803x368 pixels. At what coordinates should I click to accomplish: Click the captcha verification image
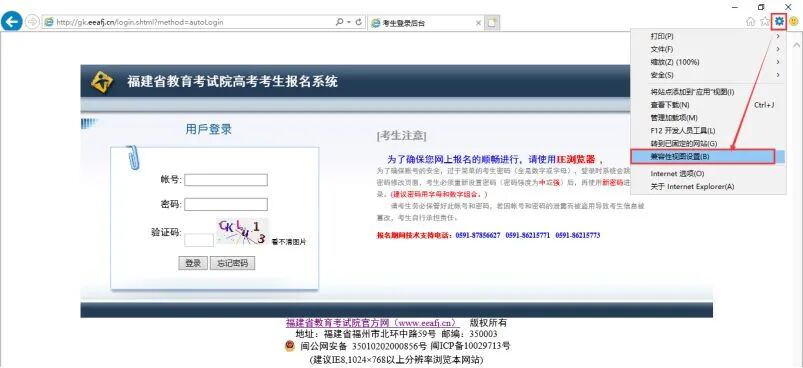242,231
